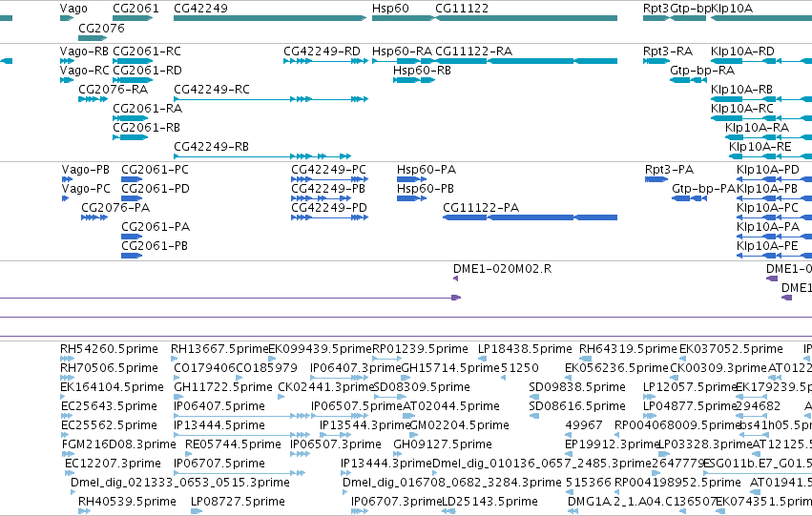Viewport: 812px width, 516px height.
Task: Open the CG2061-RB transcript label
Action: (147, 128)
